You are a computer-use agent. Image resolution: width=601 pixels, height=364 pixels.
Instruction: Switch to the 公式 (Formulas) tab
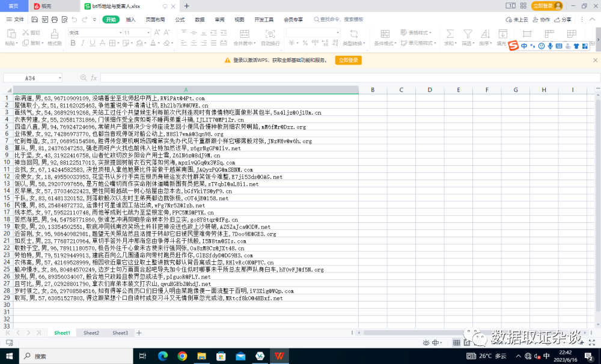pos(180,20)
